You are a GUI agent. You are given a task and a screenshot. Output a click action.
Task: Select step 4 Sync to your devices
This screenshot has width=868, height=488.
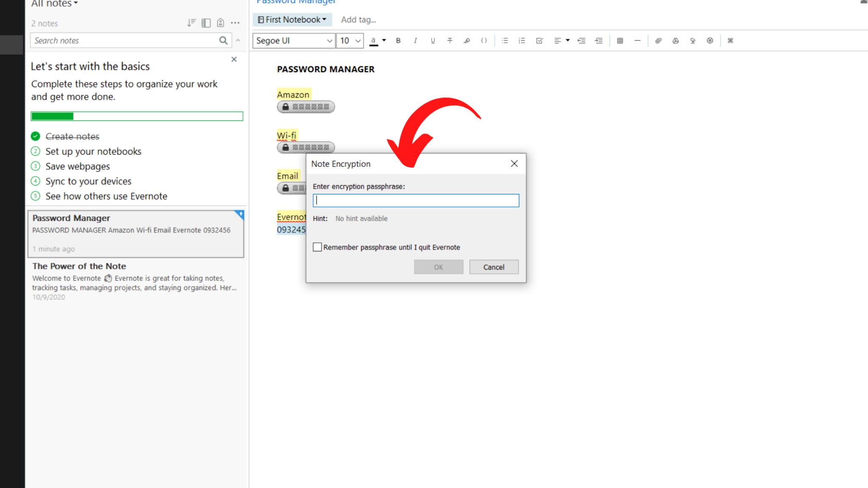(89, 181)
